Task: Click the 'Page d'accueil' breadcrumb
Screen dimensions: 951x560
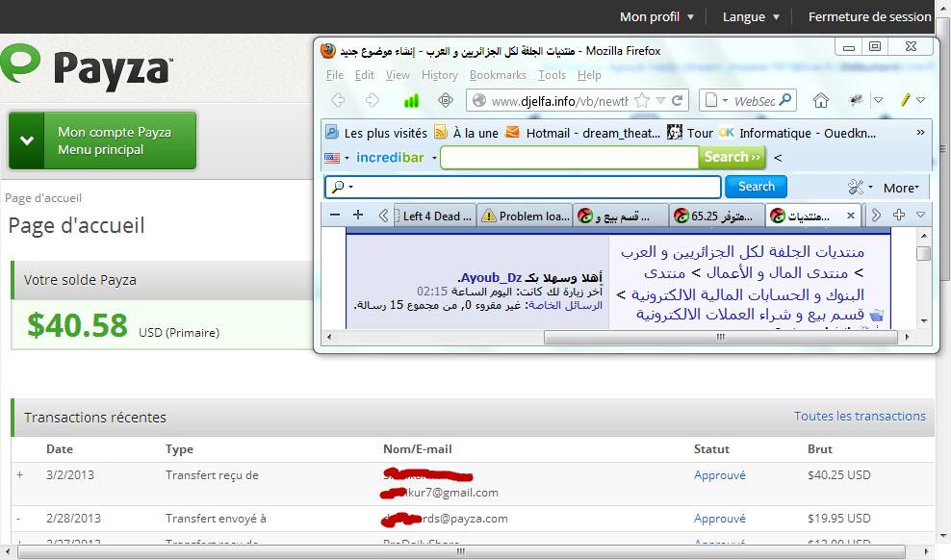Action: click(x=43, y=198)
